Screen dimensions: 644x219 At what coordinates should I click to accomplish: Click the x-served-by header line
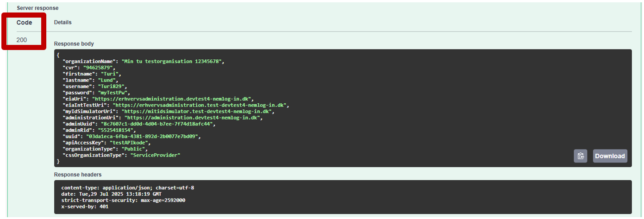click(x=85, y=206)
